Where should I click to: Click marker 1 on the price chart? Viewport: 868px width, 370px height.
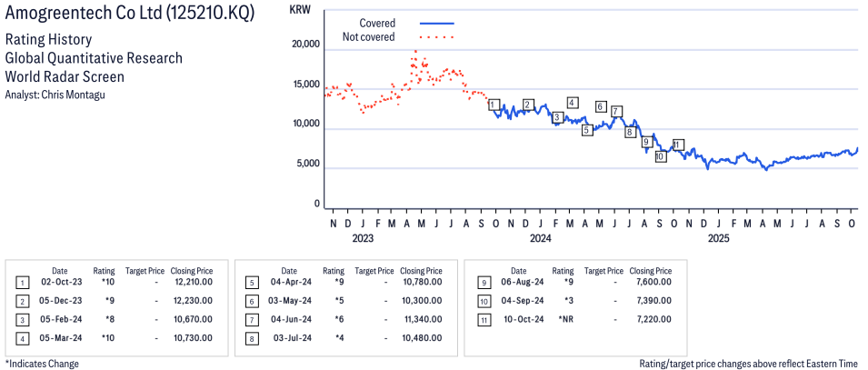[493, 105]
